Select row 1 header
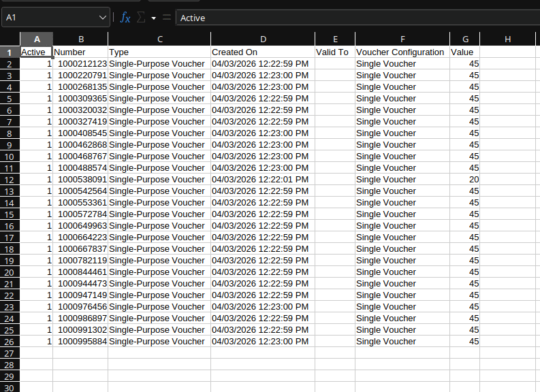The height and width of the screenshot is (392, 540). [10, 52]
